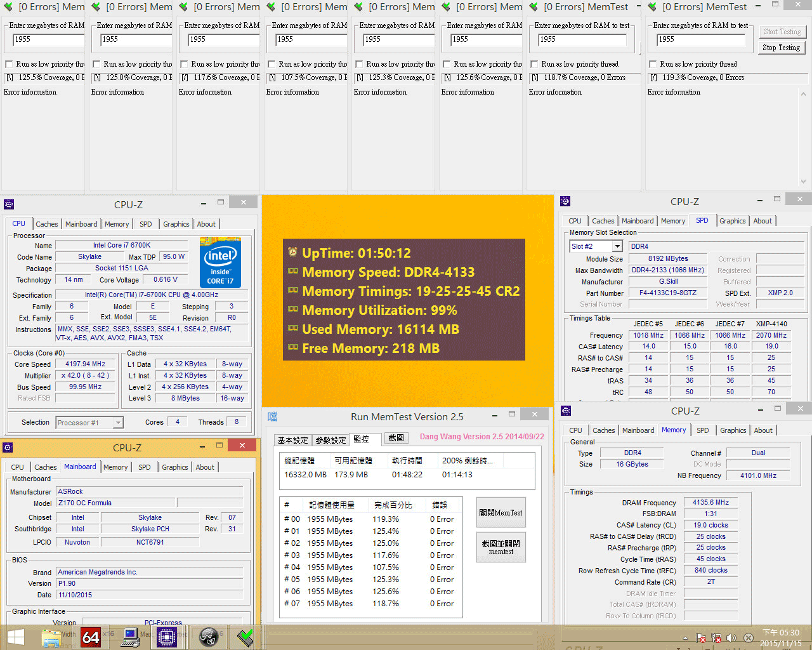Click the Windows Start button
This screenshot has height=650, width=812.
[x=15, y=637]
